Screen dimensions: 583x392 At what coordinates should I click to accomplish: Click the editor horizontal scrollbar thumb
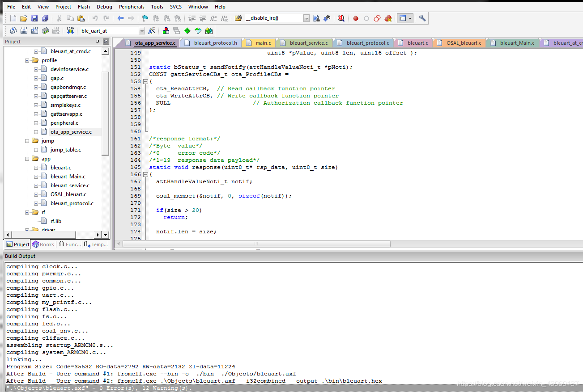point(256,244)
